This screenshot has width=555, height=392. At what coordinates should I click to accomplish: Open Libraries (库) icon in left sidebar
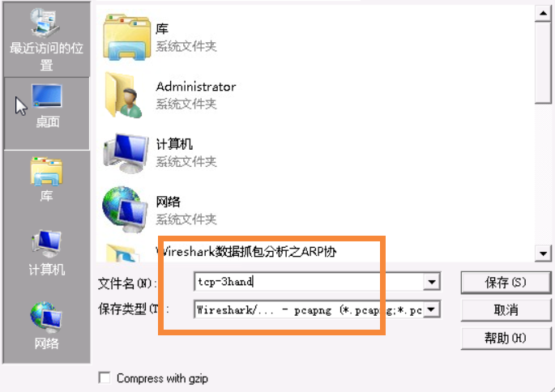pyautogui.click(x=46, y=181)
